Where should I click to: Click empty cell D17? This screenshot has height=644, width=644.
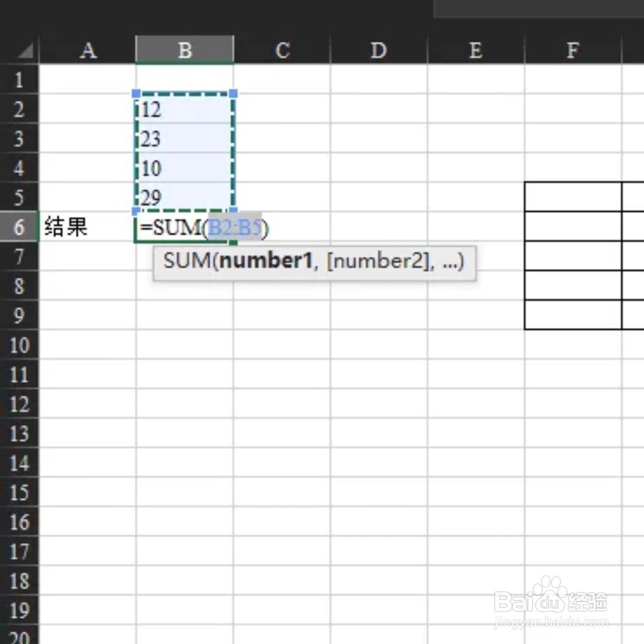pos(379,551)
